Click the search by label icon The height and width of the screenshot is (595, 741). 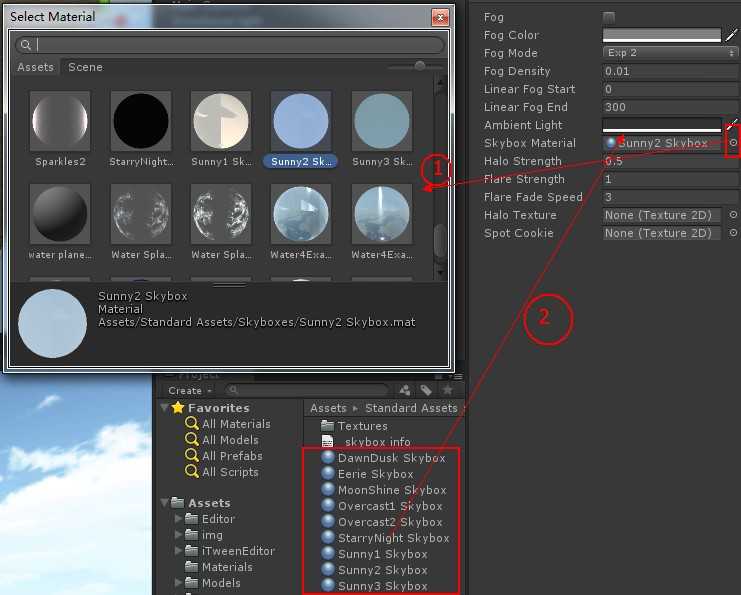tap(426, 390)
